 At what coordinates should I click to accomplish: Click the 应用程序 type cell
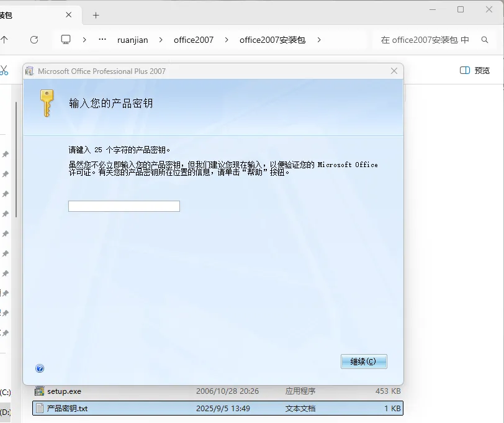tap(300, 391)
